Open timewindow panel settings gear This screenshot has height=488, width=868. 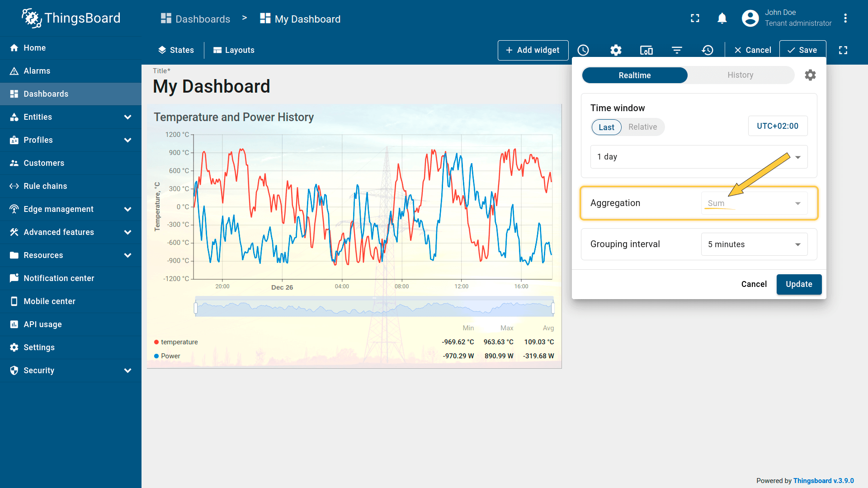(x=810, y=75)
